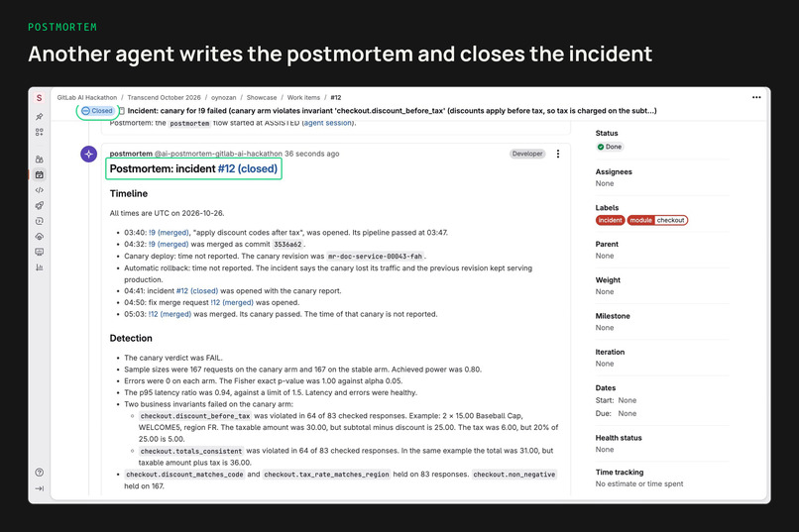This screenshot has width=799, height=532.
Task: Open !9 (merged) link in the 03:40 row
Action: tap(169, 233)
